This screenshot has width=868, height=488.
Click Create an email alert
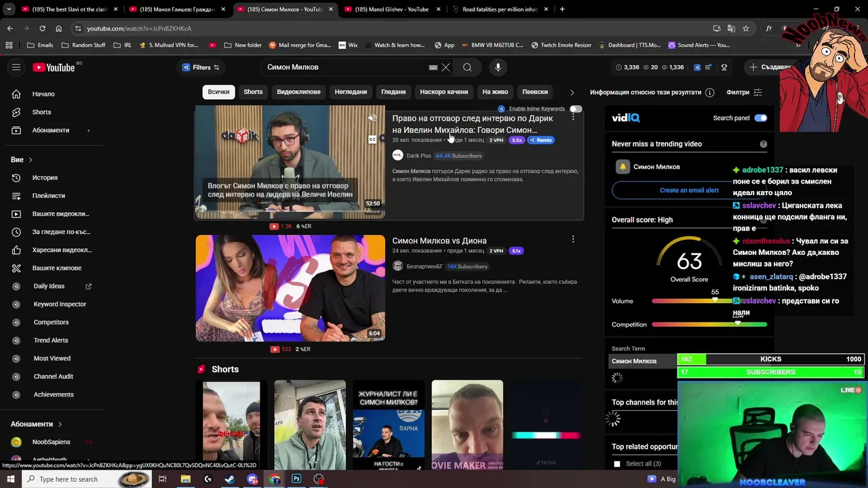[689, 190]
